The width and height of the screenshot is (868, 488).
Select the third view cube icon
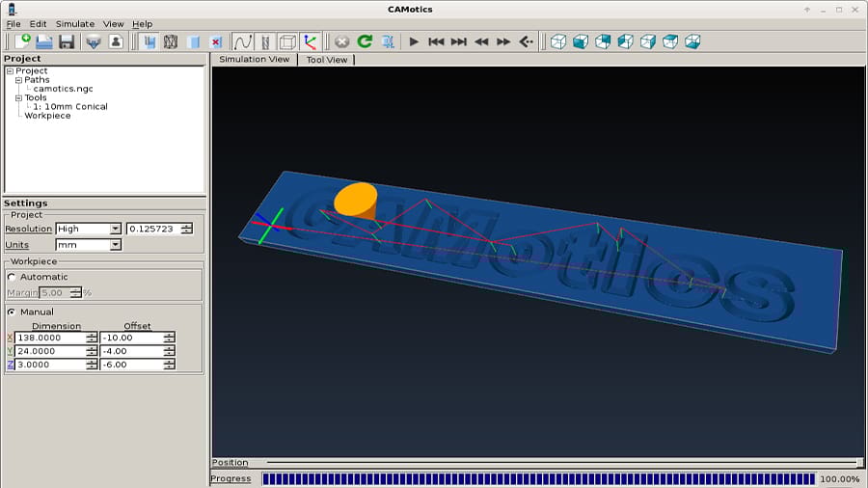point(603,41)
